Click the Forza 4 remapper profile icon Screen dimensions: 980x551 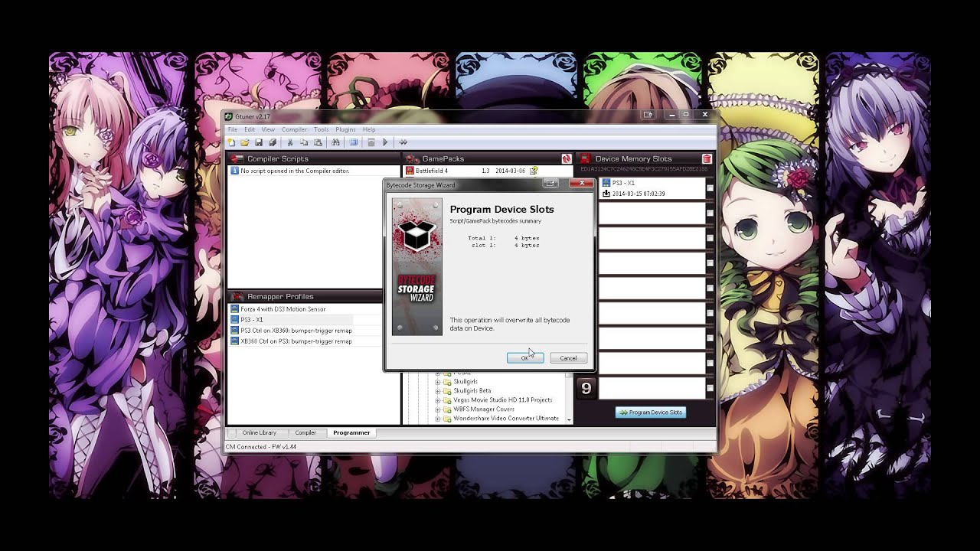[x=235, y=309]
